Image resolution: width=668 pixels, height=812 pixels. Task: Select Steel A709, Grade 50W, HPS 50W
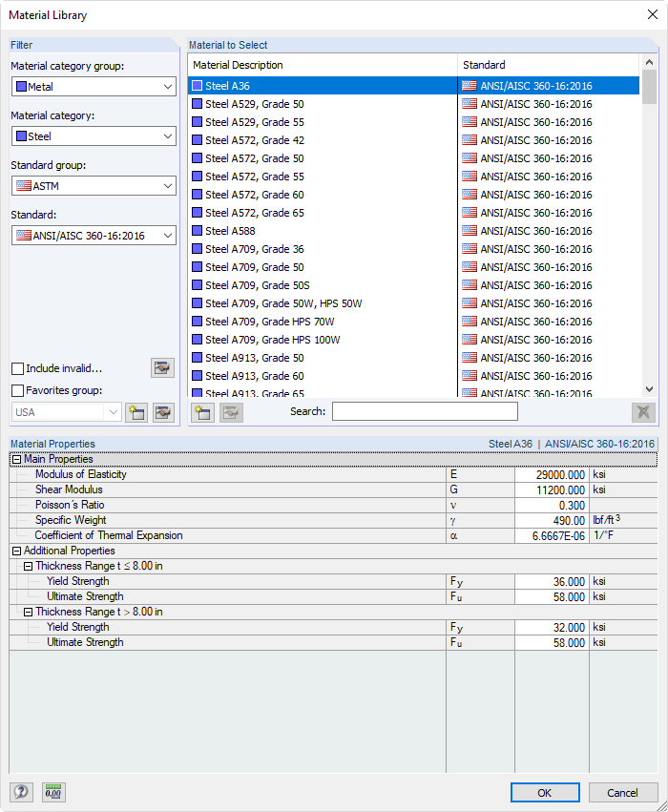pyautogui.click(x=414, y=302)
